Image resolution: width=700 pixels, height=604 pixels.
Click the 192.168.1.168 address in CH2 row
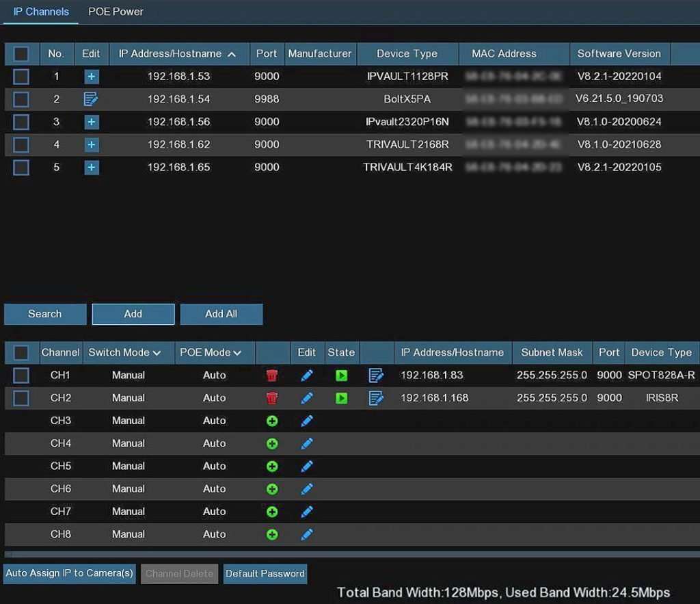tap(434, 398)
